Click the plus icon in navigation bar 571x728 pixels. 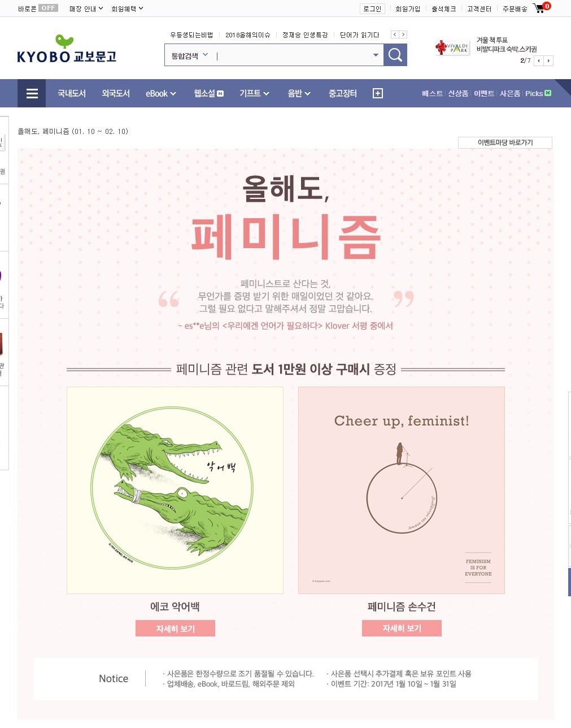click(x=378, y=93)
